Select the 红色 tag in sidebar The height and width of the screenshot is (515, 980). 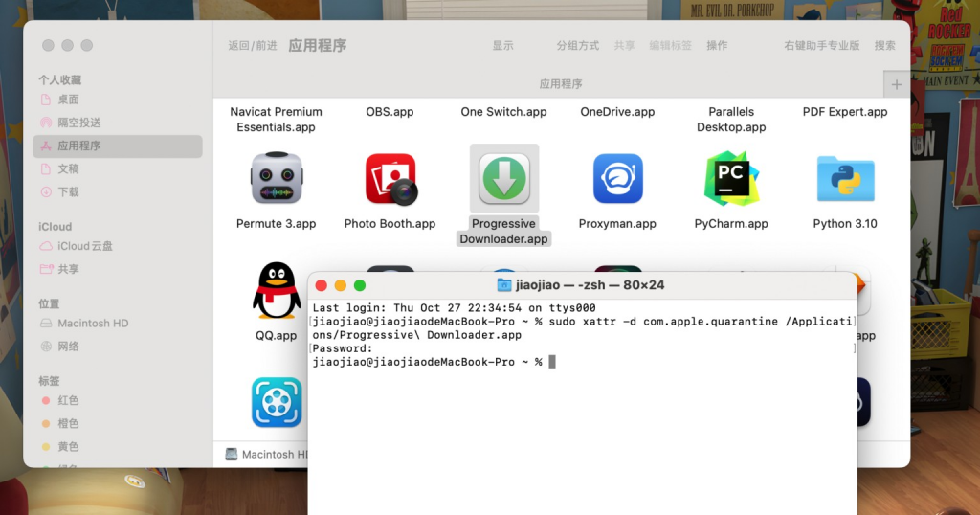click(x=68, y=400)
